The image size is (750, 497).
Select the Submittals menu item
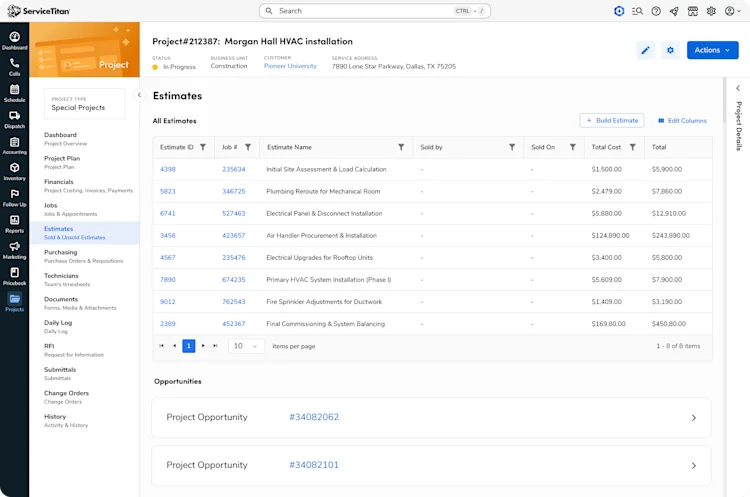click(x=85, y=373)
